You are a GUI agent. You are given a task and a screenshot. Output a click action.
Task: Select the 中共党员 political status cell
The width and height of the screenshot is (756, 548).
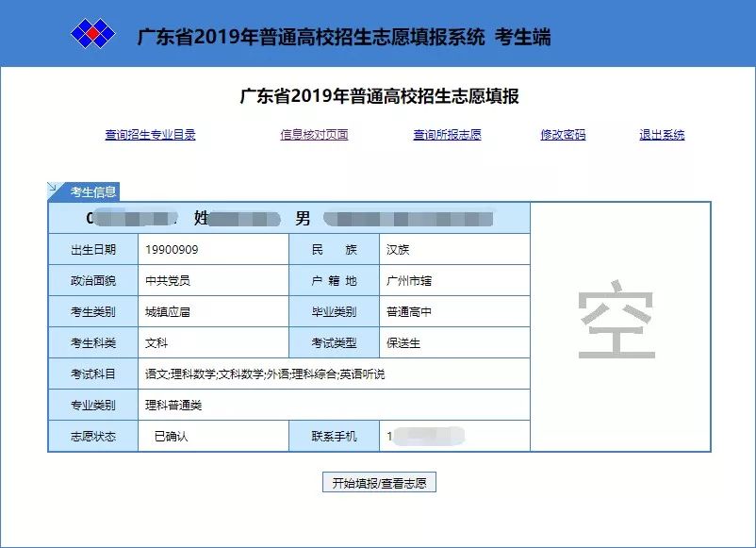pyautogui.click(x=168, y=281)
